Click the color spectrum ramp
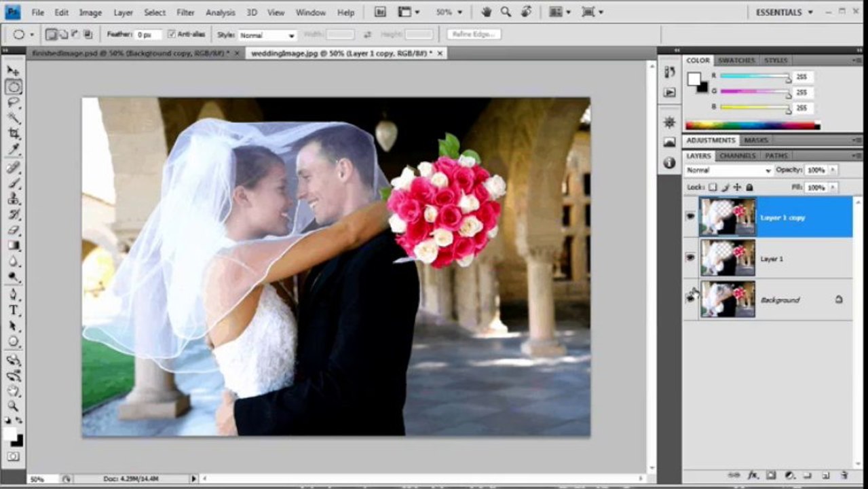868x489 pixels. [753, 126]
